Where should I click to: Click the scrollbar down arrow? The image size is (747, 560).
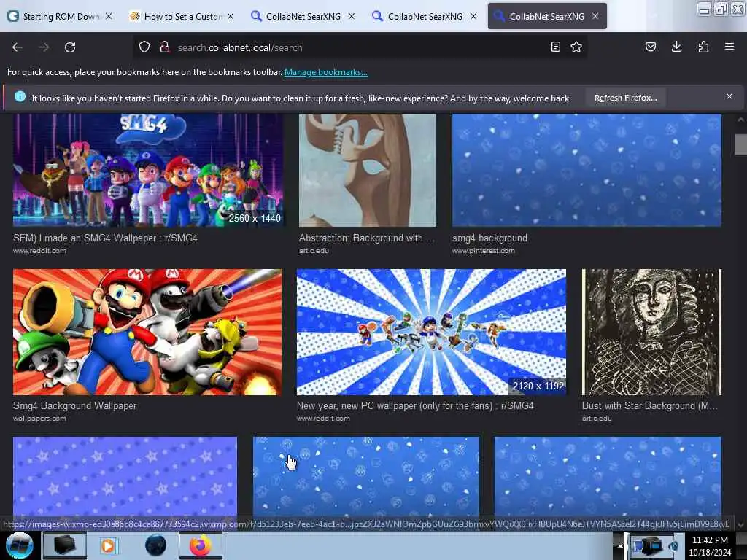click(740, 525)
